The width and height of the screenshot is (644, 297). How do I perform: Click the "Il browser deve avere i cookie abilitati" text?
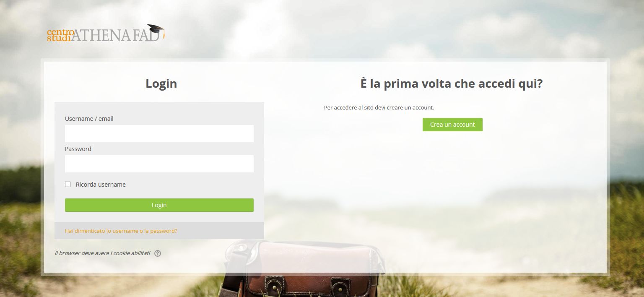click(102, 253)
